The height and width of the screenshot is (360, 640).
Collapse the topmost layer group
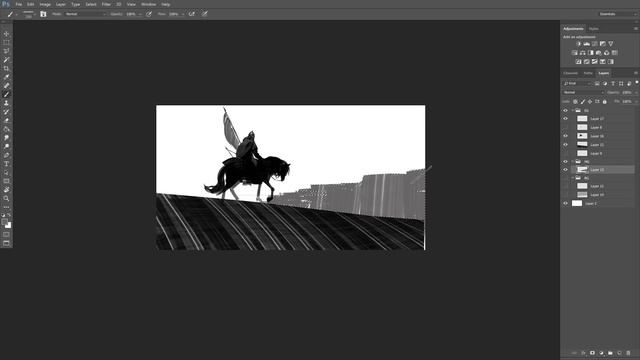[x=573, y=110]
